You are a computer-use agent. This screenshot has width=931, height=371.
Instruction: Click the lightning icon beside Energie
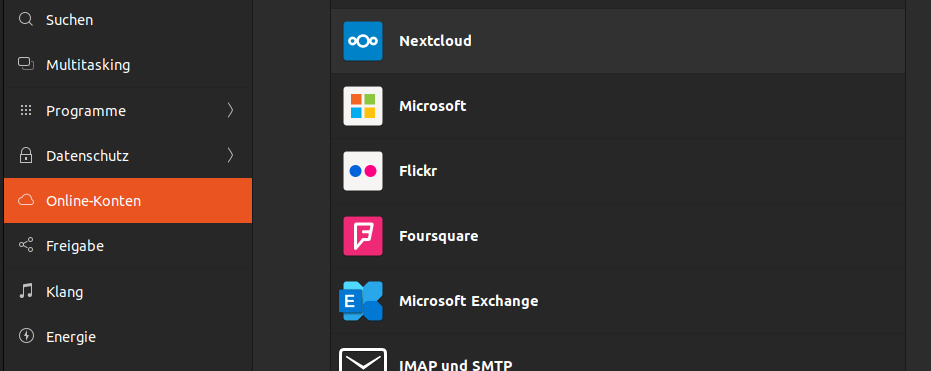[26, 336]
